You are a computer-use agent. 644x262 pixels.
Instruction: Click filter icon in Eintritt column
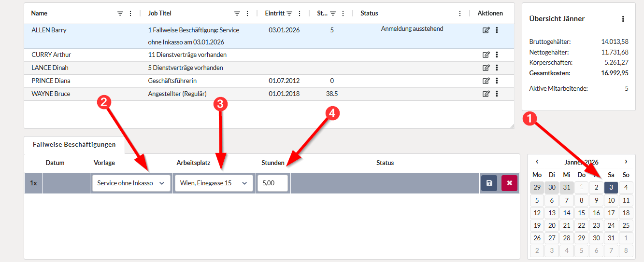click(289, 14)
